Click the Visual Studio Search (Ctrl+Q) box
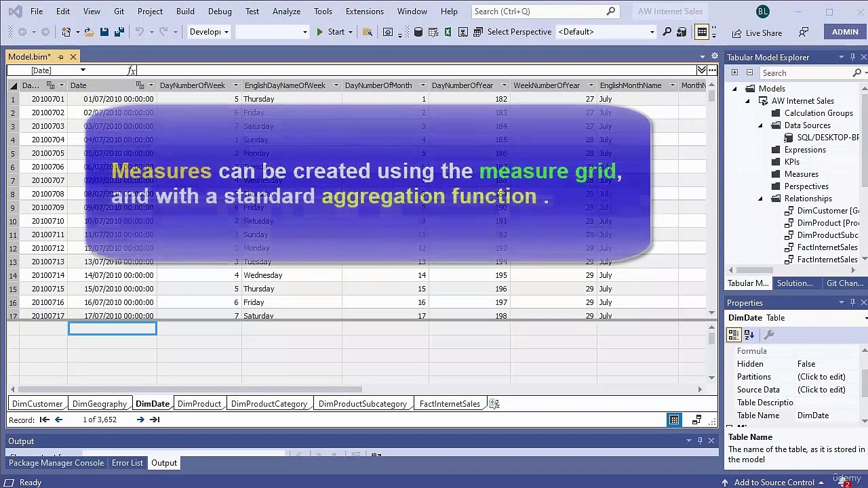 click(x=545, y=12)
